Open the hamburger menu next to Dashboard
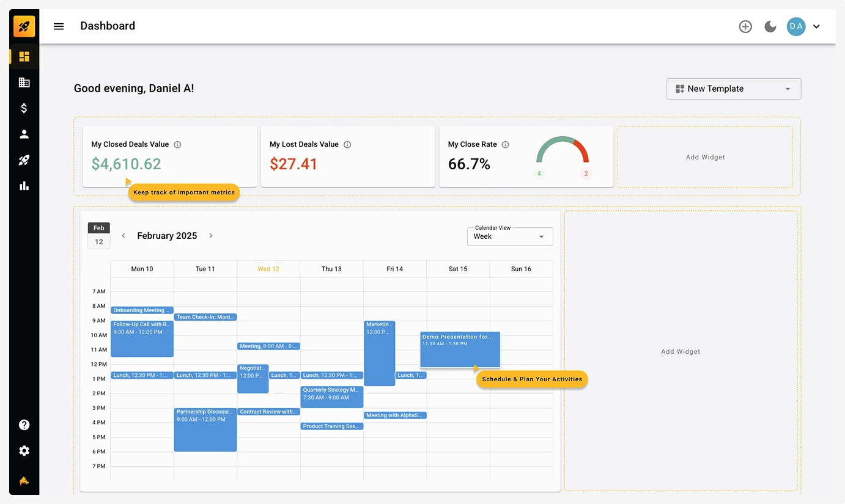Image resolution: width=845 pixels, height=504 pixels. click(x=58, y=26)
